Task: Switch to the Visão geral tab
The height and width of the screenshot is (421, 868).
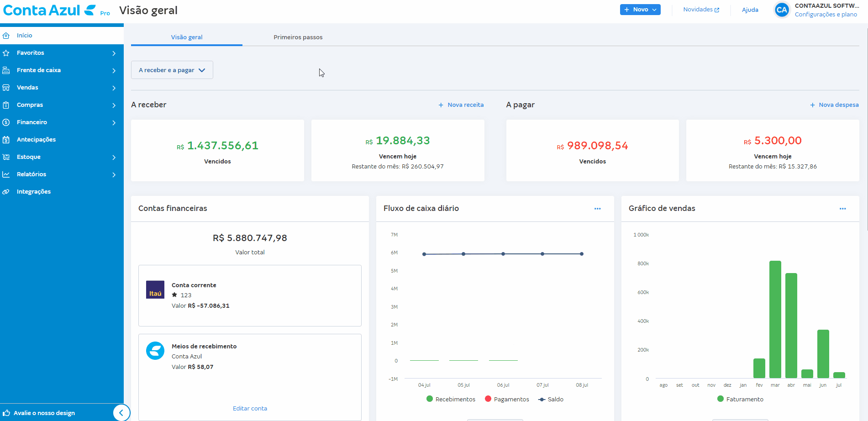Action: point(187,37)
